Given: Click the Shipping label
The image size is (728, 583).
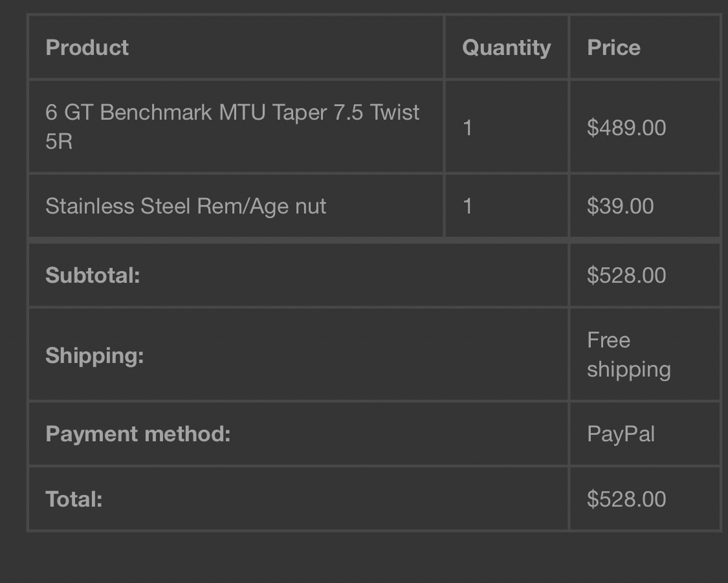Looking at the screenshot, I should click(94, 356).
